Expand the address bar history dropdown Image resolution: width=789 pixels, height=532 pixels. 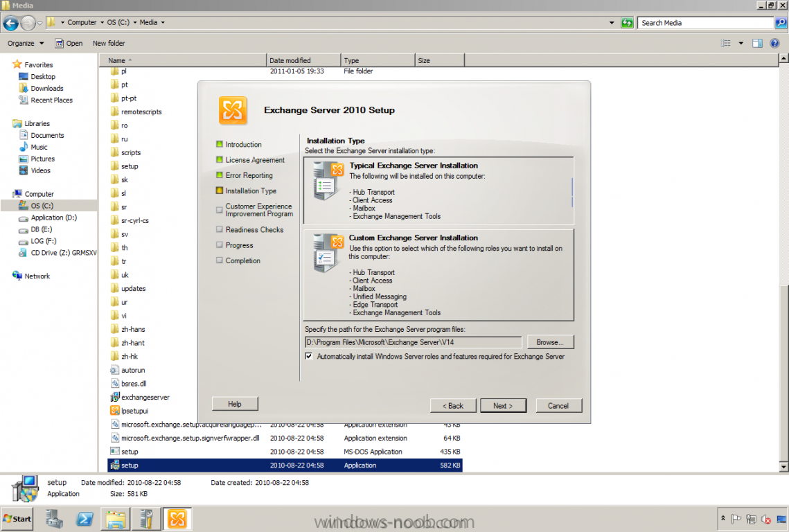click(612, 23)
